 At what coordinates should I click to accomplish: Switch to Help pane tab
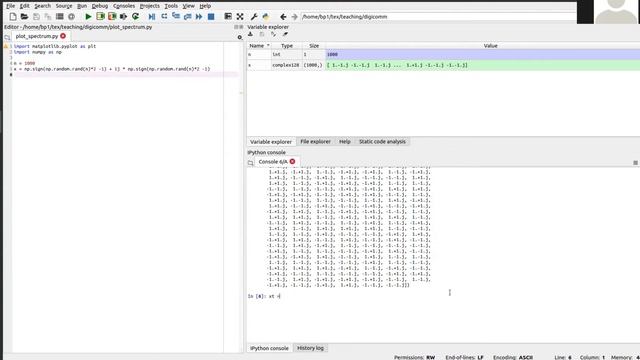click(344, 142)
